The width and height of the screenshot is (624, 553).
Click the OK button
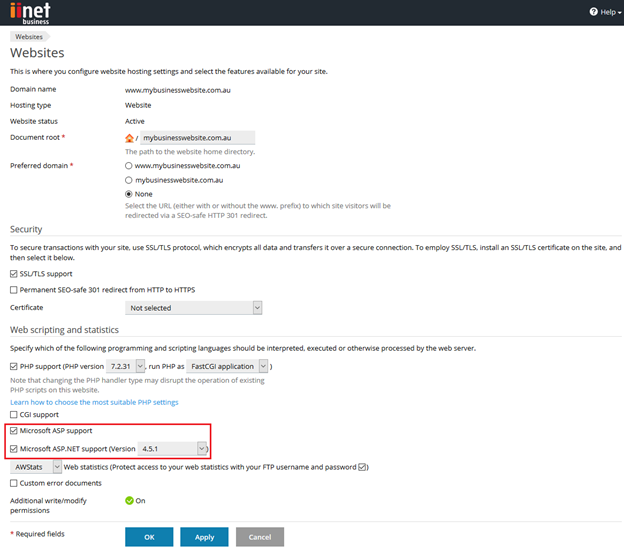point(149,537)
